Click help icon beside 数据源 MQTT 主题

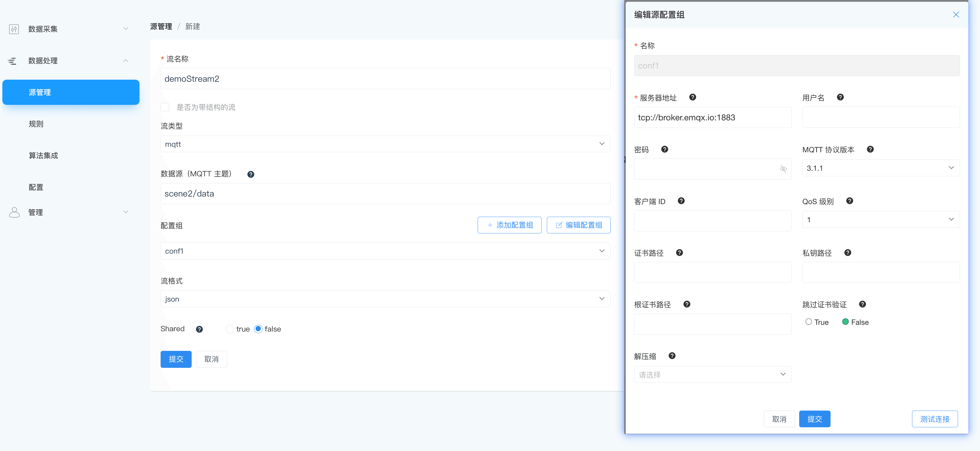point(251,174)
